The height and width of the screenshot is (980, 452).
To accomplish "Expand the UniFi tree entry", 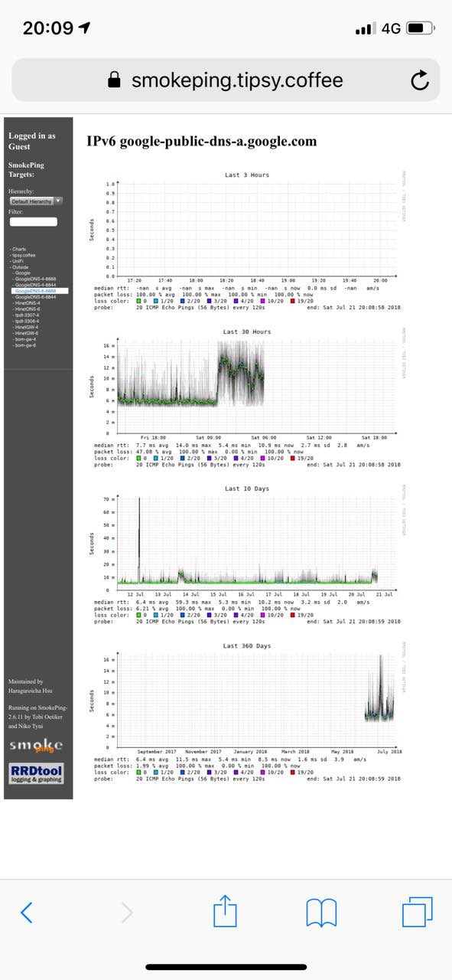I will pos(18,261).
